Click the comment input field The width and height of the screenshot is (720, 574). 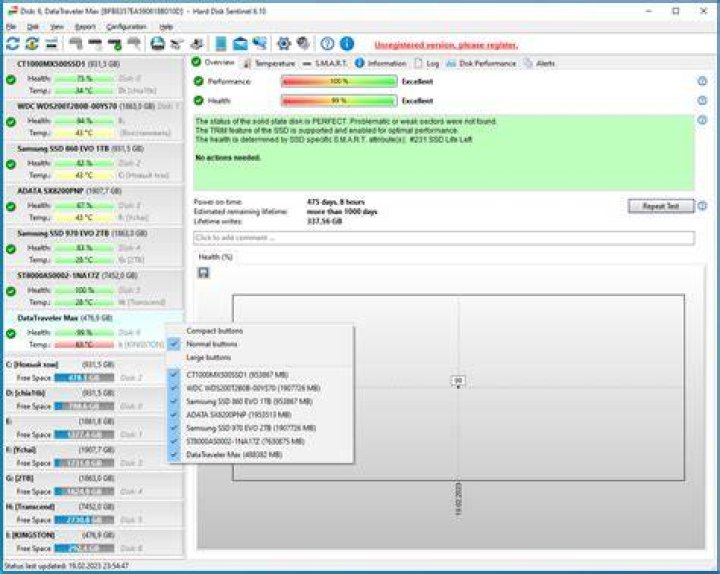coord(444,238)
